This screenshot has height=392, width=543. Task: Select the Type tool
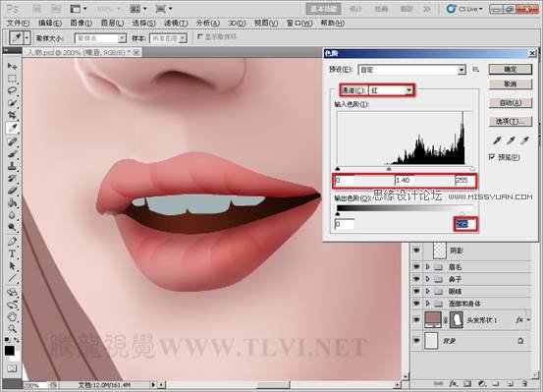[12, 253]
